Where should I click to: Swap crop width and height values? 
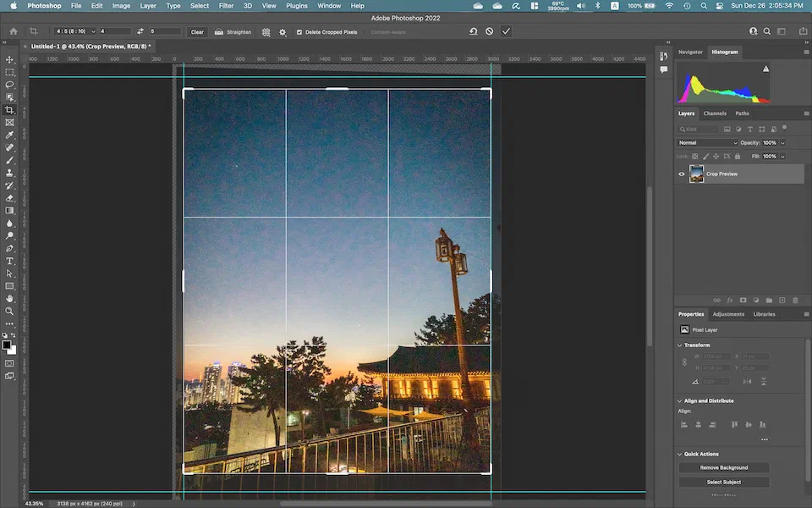140,32
